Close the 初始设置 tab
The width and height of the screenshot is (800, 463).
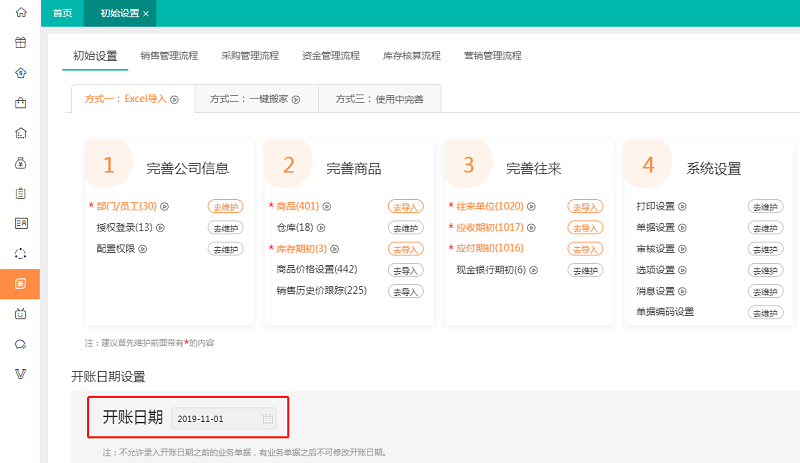pyautogui.click(x=147, y=14)
